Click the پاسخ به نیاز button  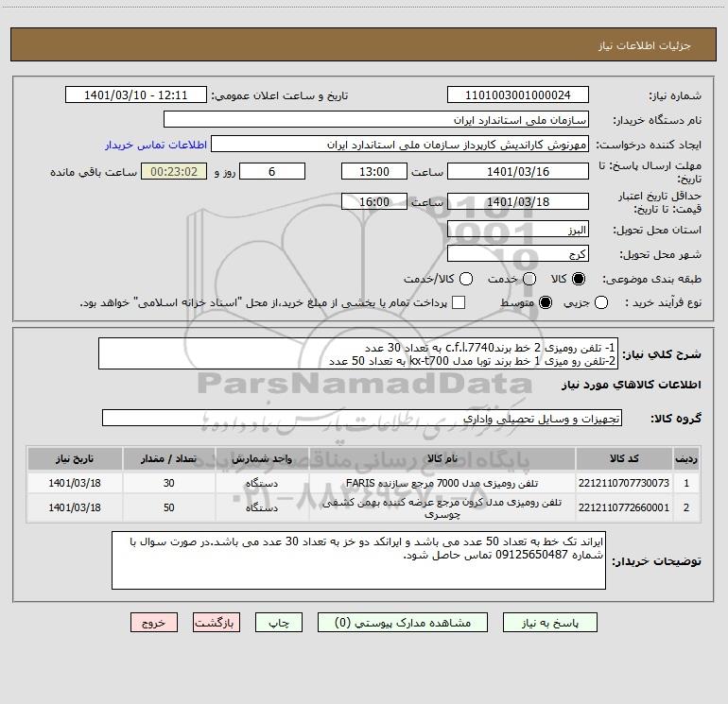[x=549, y=623]
